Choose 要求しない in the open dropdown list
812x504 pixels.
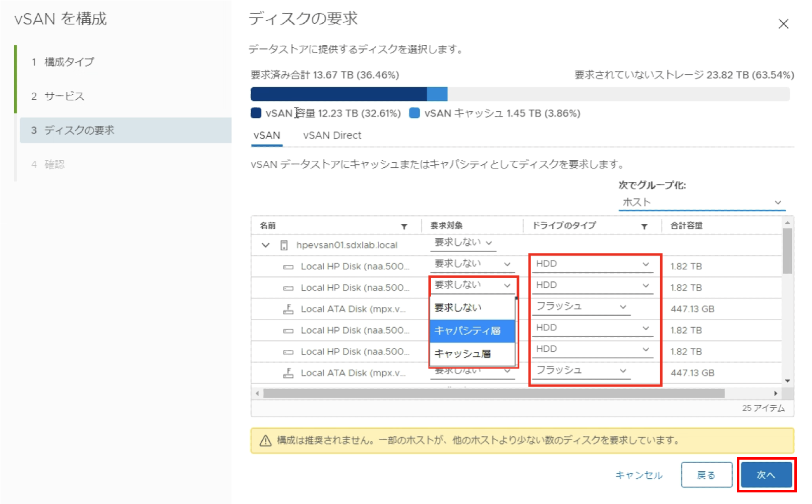pos(473,308)
